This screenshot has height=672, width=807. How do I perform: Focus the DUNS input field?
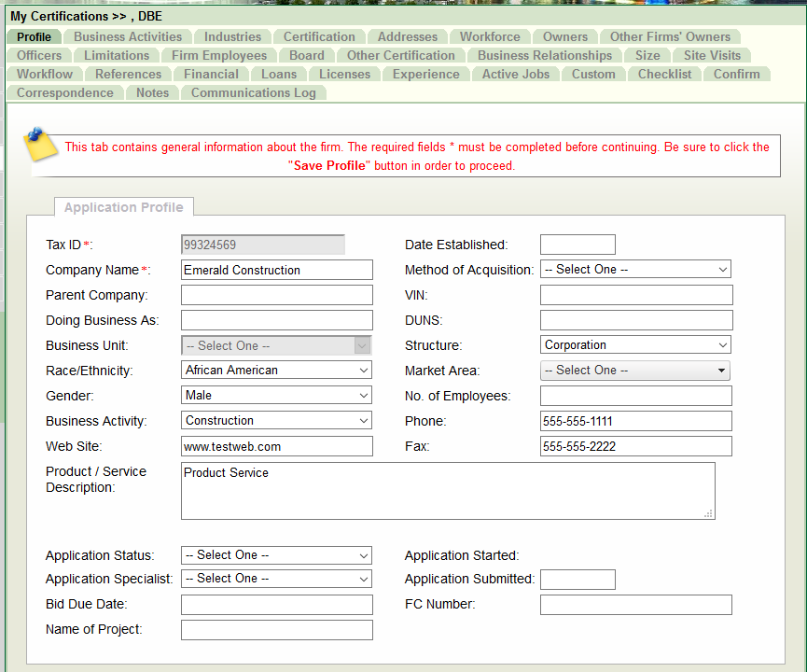coord(635,320)
